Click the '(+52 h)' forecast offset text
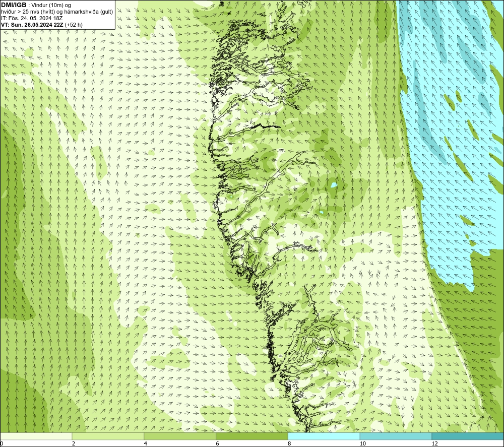This screenshot has width=504, height=447. coord(74,24)
